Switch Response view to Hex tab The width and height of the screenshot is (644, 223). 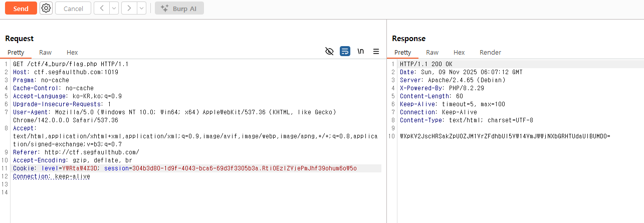(459, 52)
